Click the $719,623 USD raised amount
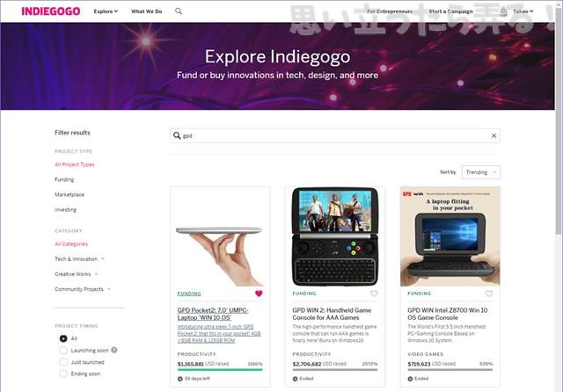Viewport: 563px width, 392px height. tap(431, 364)
